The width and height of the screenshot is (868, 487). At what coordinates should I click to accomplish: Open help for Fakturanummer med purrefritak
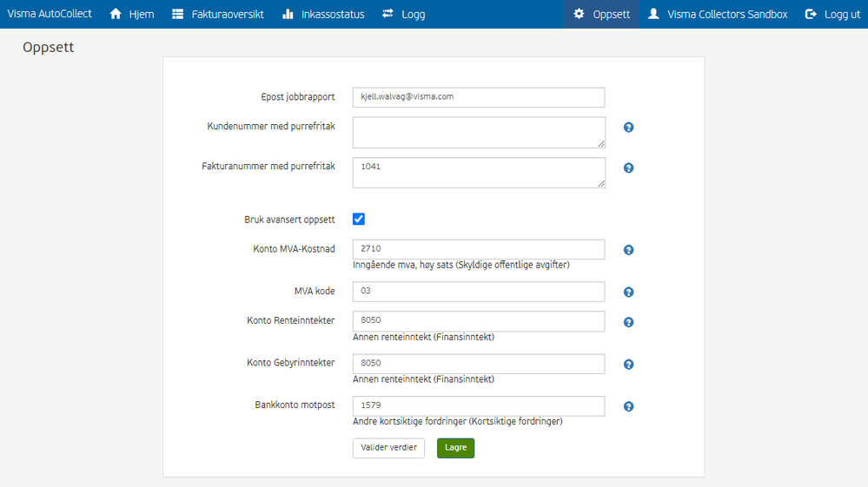628,168
